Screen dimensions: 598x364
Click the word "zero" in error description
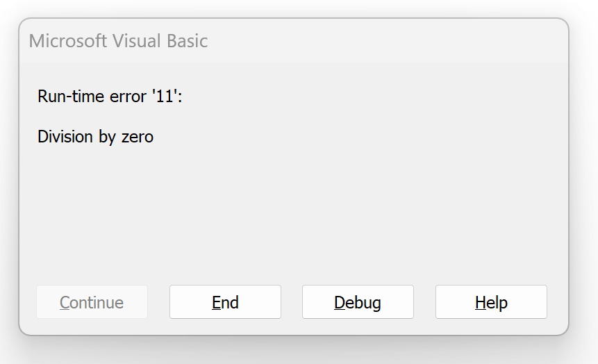tap(137, 136)
